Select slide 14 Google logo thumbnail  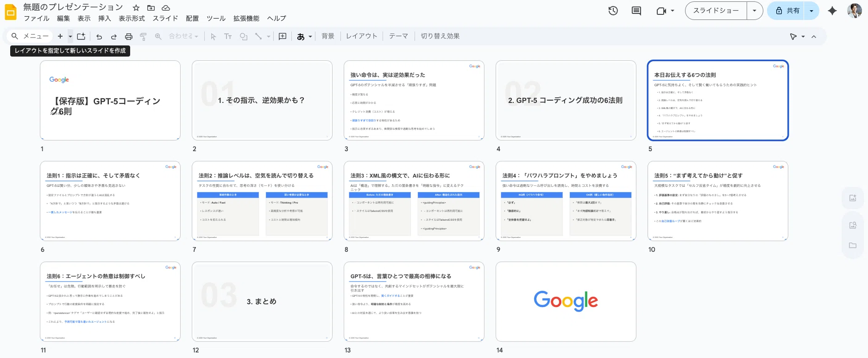[566, 301]
